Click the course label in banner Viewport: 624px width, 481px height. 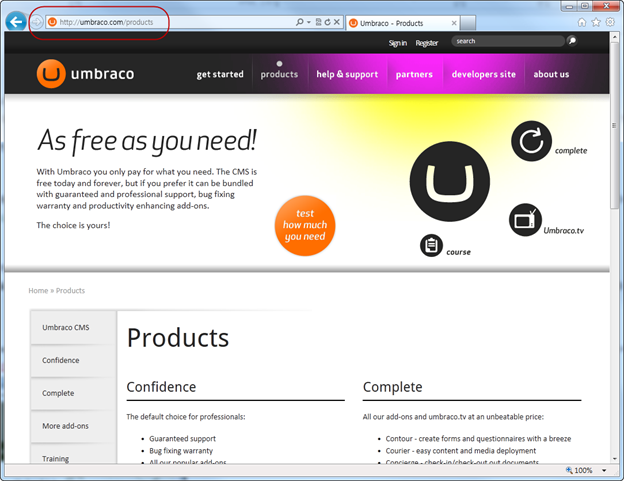click(458, 252)
